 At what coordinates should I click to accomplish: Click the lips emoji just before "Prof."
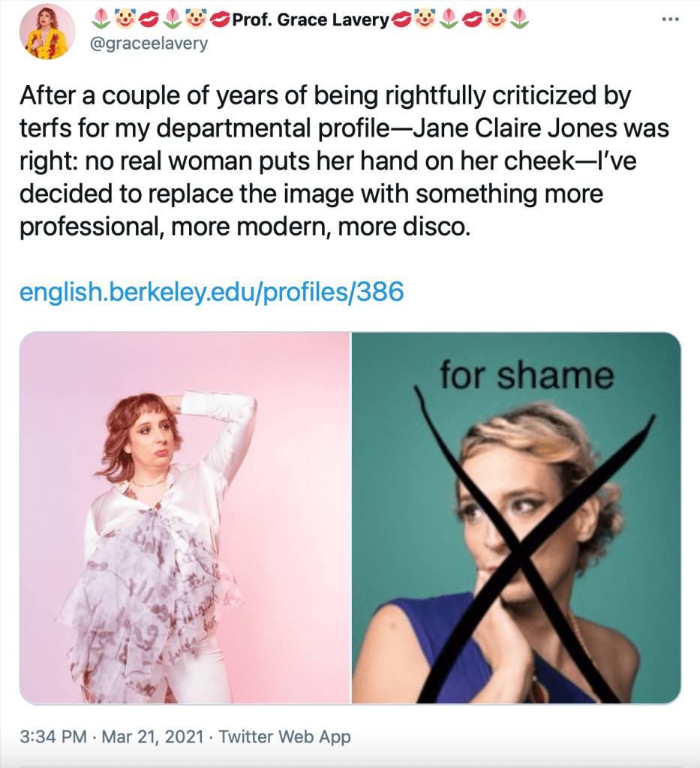click(x=221, y=20)
